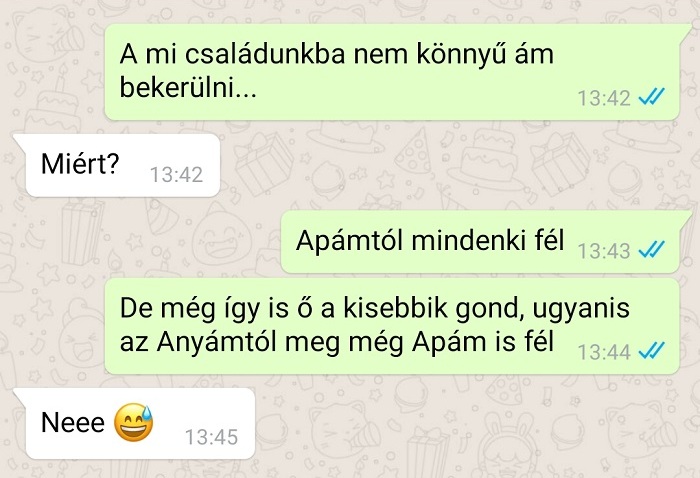Screen dimensions: 700x478
Task: Tap the 'De még így is' message
Action: pos(392,326)
